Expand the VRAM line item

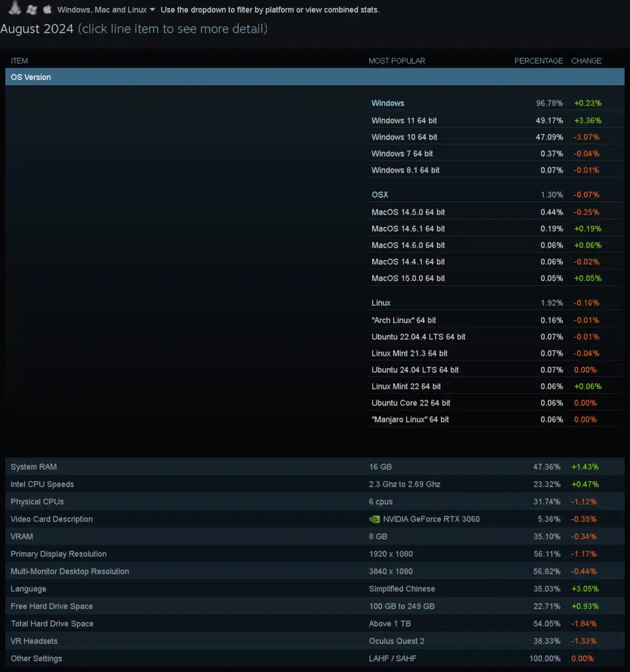click(314, 537)
